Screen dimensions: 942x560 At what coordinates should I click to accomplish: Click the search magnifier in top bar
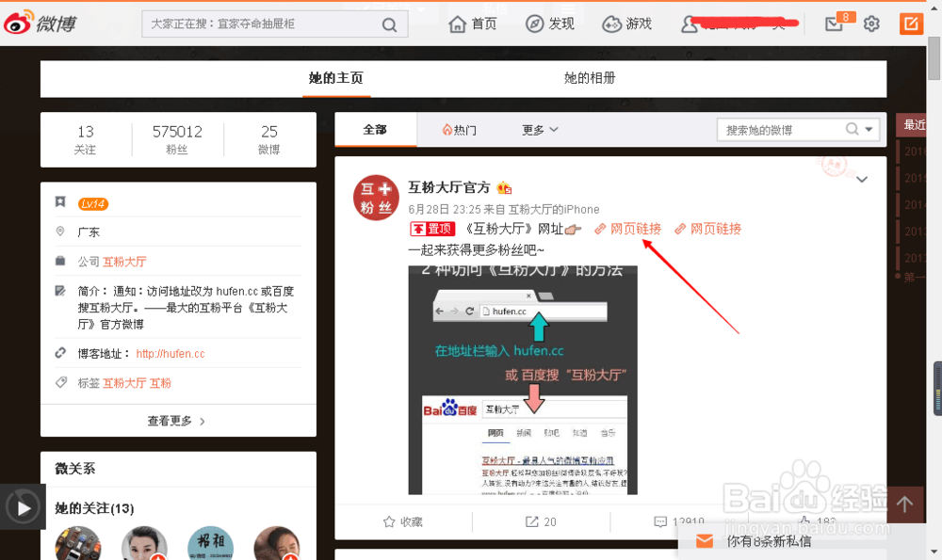[389, 24]
